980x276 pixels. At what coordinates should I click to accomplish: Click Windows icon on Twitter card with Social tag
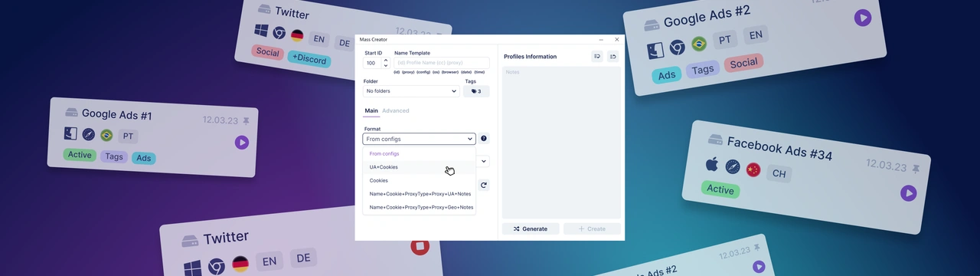(x=262, y=31)
